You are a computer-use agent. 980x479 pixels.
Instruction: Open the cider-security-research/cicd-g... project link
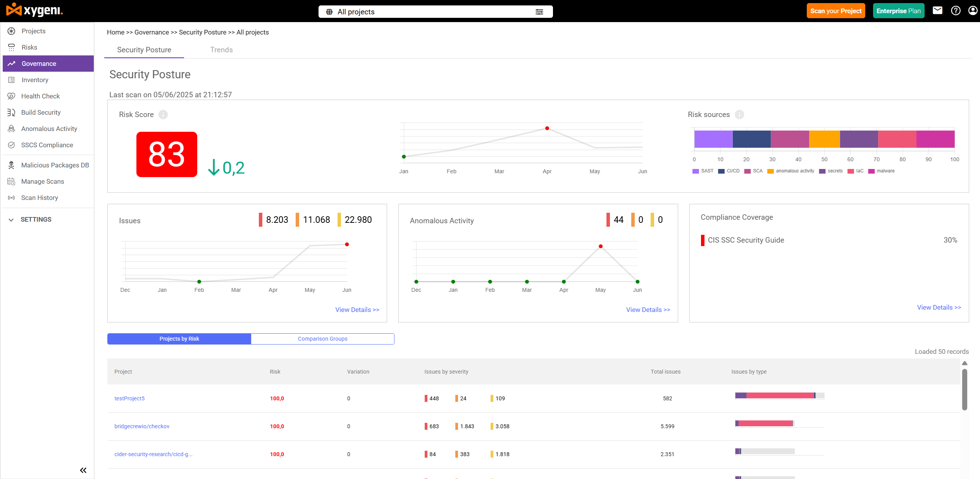pyautogui.click(x=153, y=454)
